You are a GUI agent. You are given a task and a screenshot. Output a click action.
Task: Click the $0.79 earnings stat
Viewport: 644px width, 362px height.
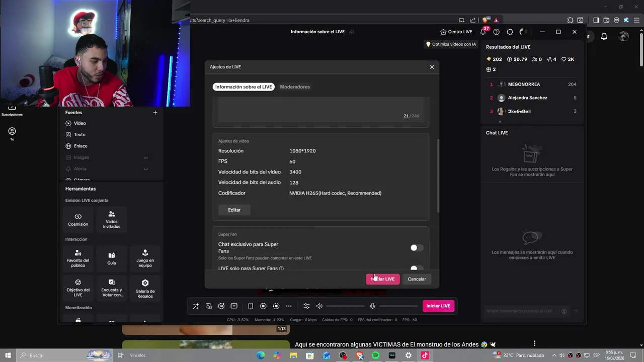click(x=517, y=59)
